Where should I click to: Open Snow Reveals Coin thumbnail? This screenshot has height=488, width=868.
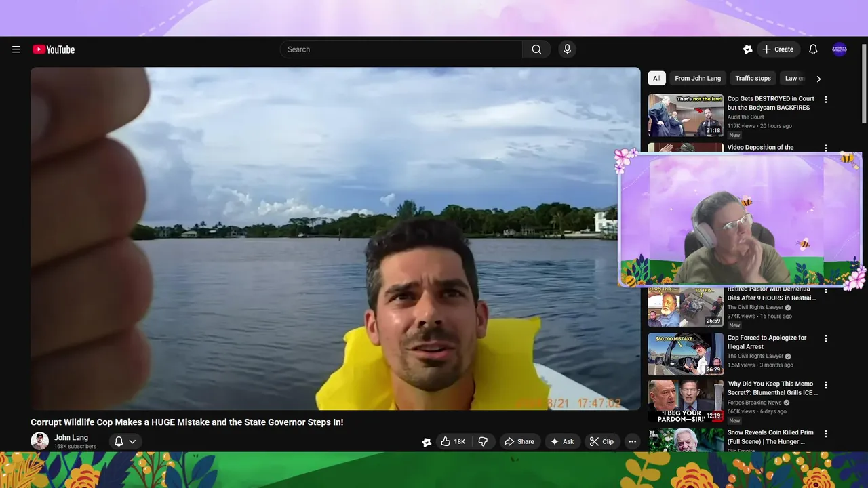(x=686, y=439)
